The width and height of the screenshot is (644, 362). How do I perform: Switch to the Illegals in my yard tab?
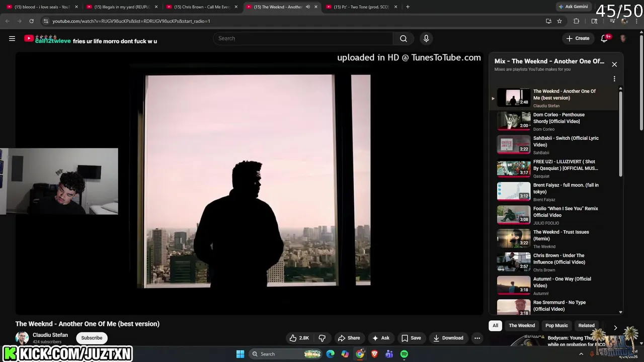[121, 7]
